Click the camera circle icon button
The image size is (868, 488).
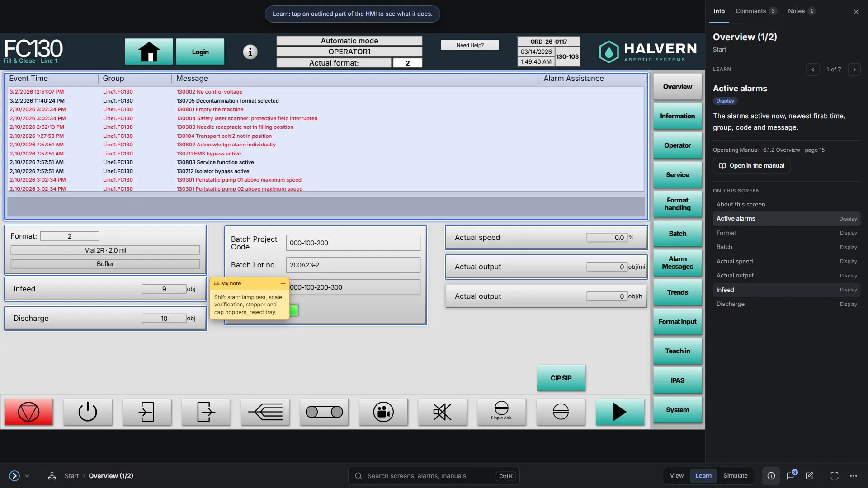coord(383,412)
